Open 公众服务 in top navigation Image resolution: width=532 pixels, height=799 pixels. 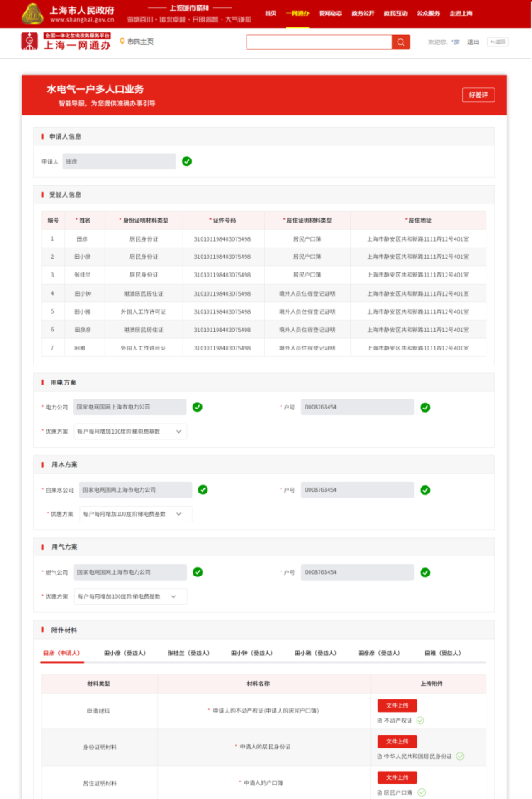tap(428, 13)
